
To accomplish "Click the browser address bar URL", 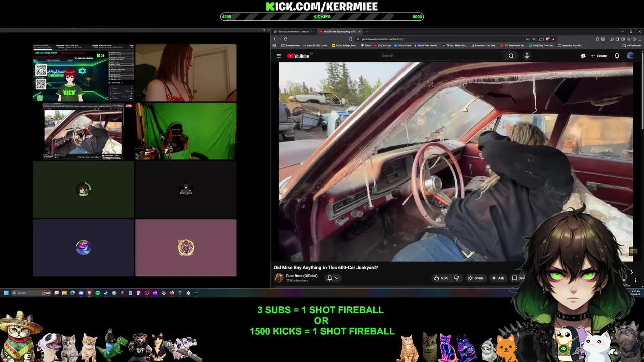I will point(383,39).
